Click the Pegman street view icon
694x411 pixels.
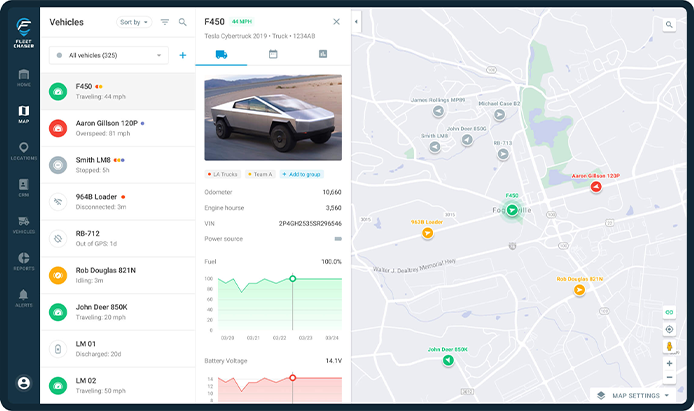[x=669, y=346]
